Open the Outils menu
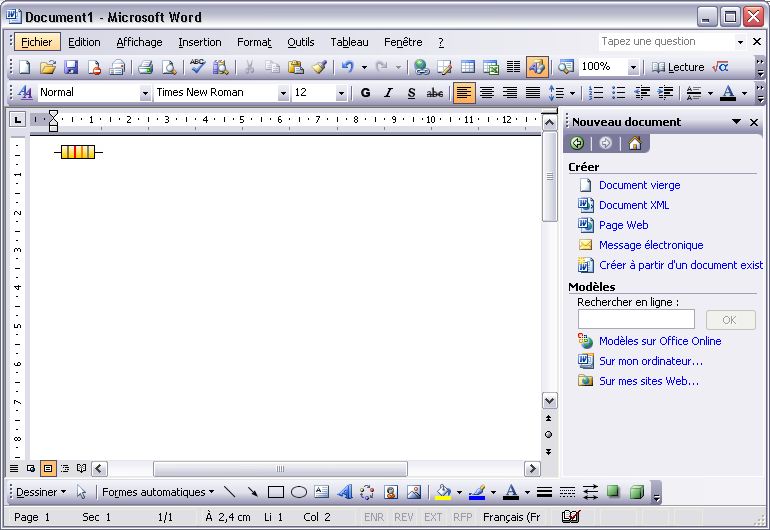Image resolution: width=770 pixels, height=530 pixels. pos(301,42)
